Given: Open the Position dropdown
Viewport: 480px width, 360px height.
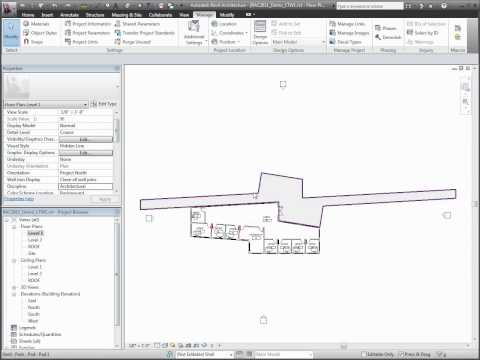Looking at the screenshot, I should click(226, 42).
